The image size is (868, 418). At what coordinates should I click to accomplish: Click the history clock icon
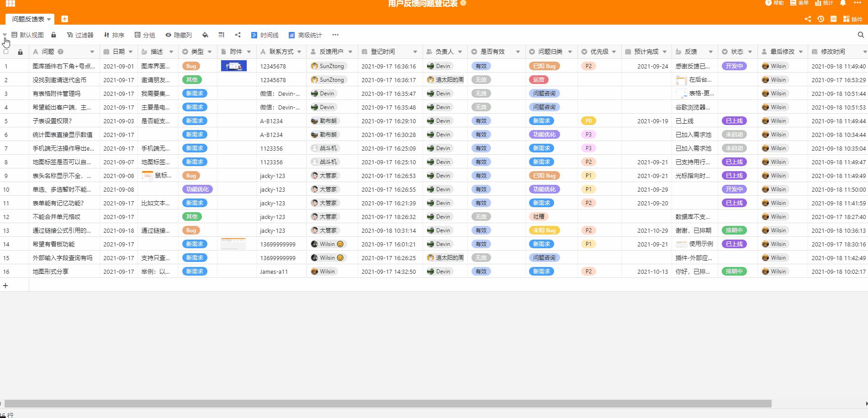(821, 19)
